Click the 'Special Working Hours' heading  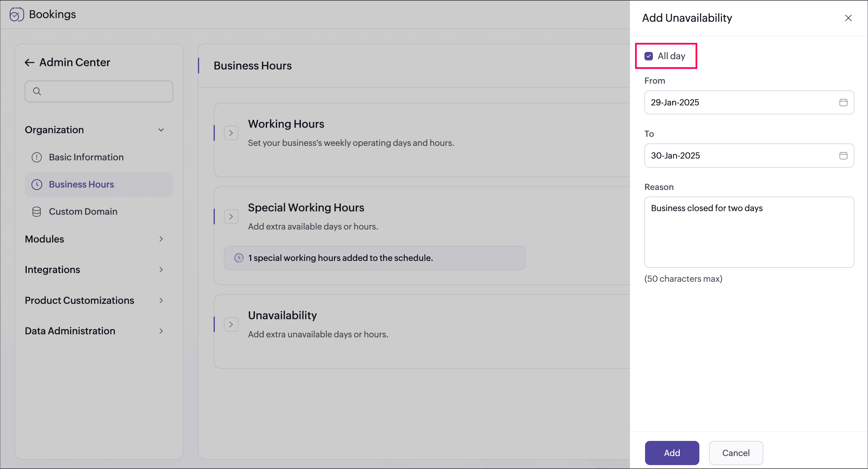pyautogui.click(x=306, y=207)
